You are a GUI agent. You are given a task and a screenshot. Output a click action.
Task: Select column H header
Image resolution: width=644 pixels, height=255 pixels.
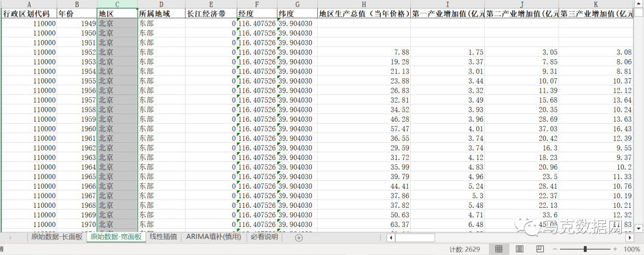[364, 4]
